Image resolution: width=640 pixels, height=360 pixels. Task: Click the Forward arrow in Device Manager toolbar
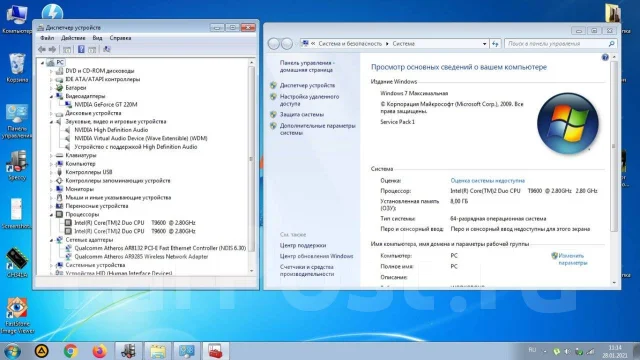52,49
